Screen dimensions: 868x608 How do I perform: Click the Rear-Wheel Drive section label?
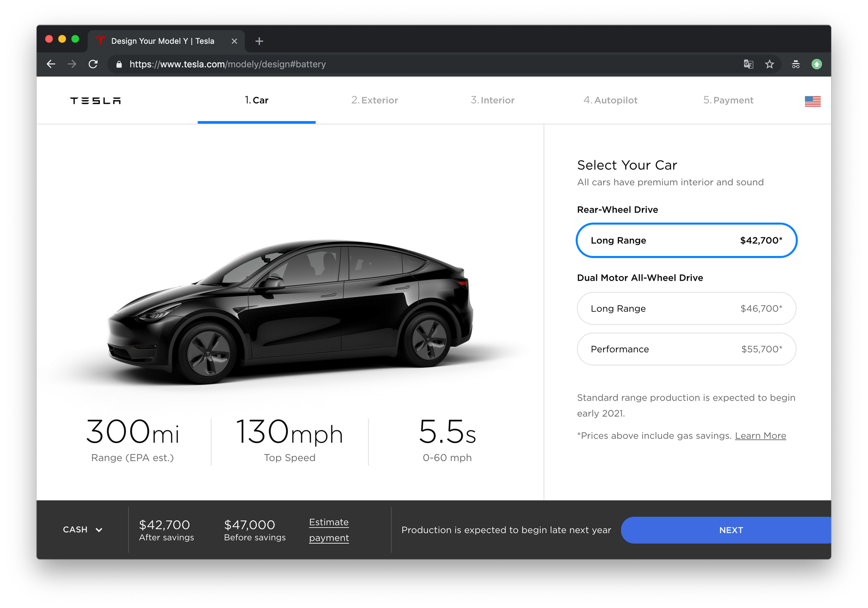(x=618, y=210)
